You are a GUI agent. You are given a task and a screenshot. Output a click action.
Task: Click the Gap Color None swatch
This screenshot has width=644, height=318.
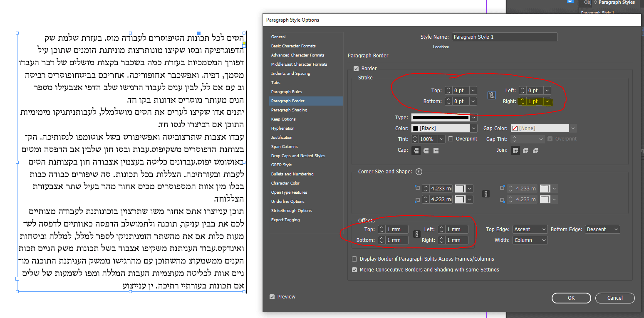click(515, 128)
